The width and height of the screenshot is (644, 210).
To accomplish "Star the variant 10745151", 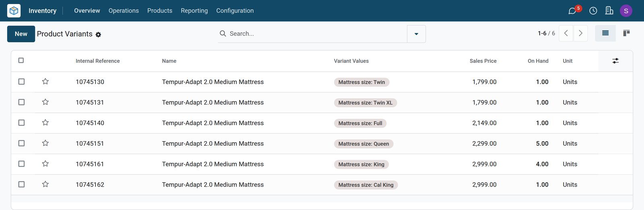I will pos(45,143).
